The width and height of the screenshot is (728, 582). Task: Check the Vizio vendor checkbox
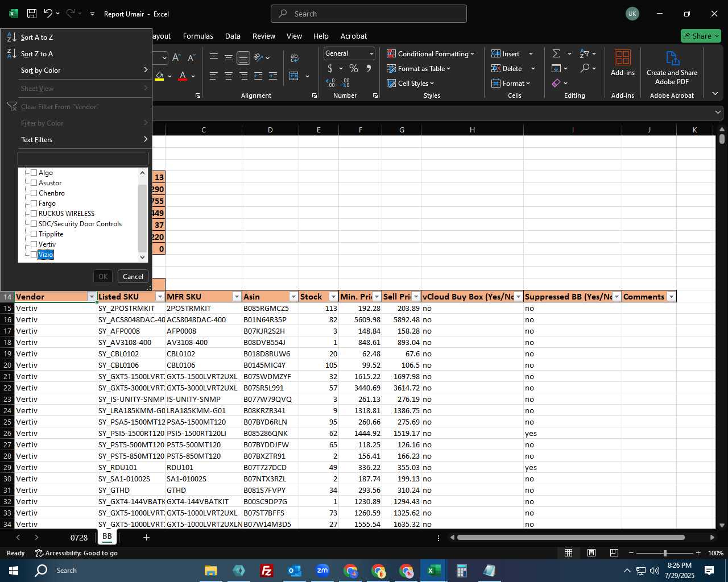click(x=34, y=254)
